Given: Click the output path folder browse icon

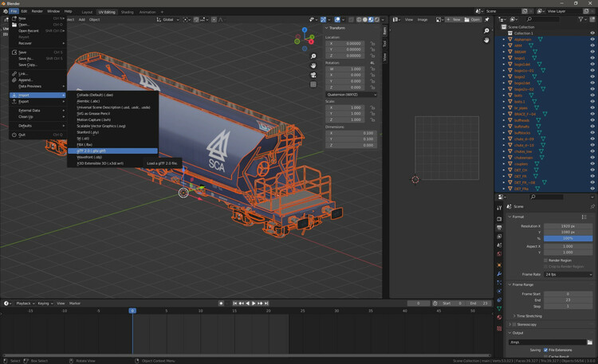Looking at the screenshot, I should 589,342.
